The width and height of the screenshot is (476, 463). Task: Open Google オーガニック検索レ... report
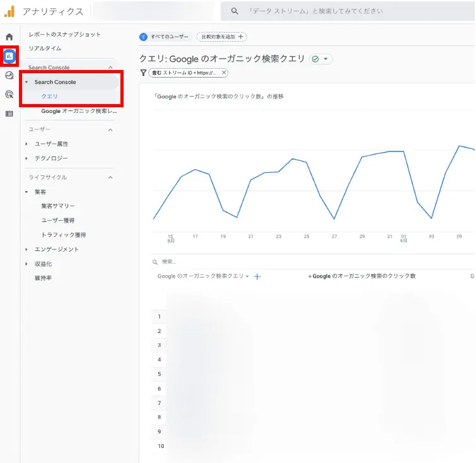coord(79,111)
